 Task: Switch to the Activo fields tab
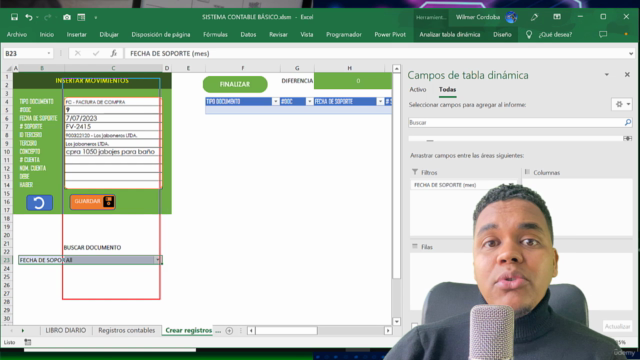(418, 89)
